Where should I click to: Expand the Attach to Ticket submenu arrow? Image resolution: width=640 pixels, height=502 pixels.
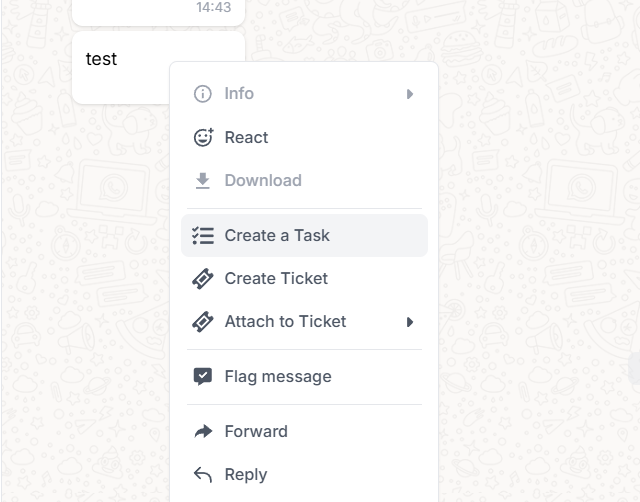click(x=410, y=322)
